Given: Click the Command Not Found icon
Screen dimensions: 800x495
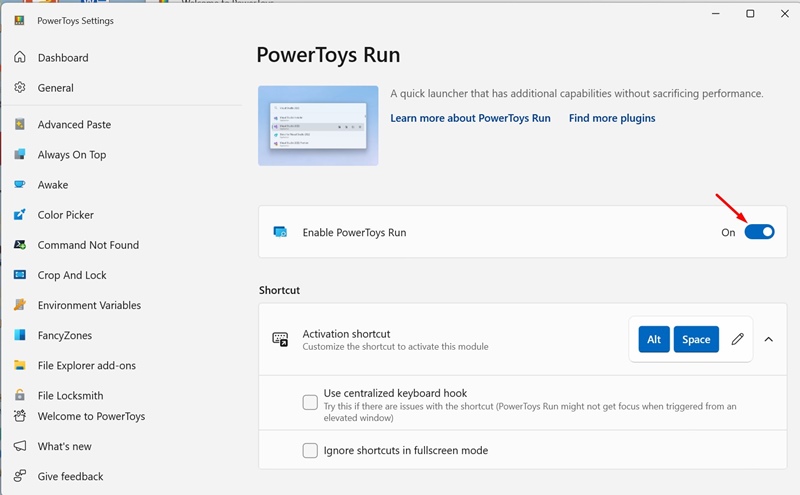Looking at the screenshot, I should [x=19, y=244].
